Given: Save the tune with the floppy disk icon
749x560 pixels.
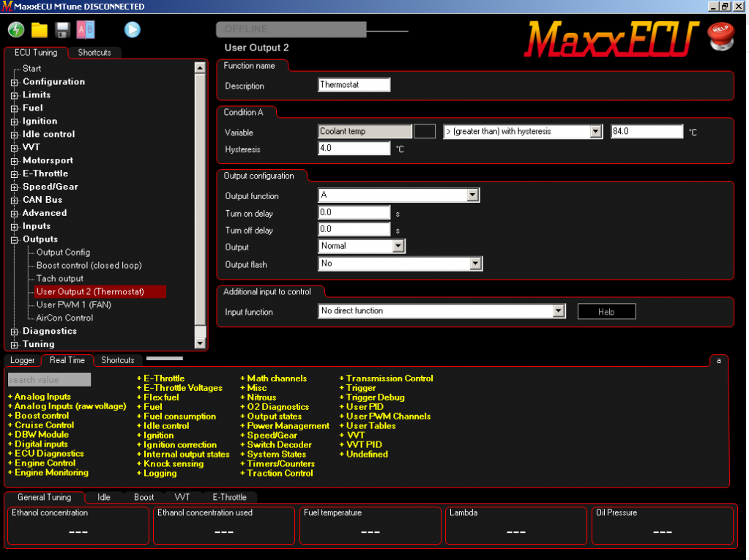Looking at the screenshot, I should 62,30.
